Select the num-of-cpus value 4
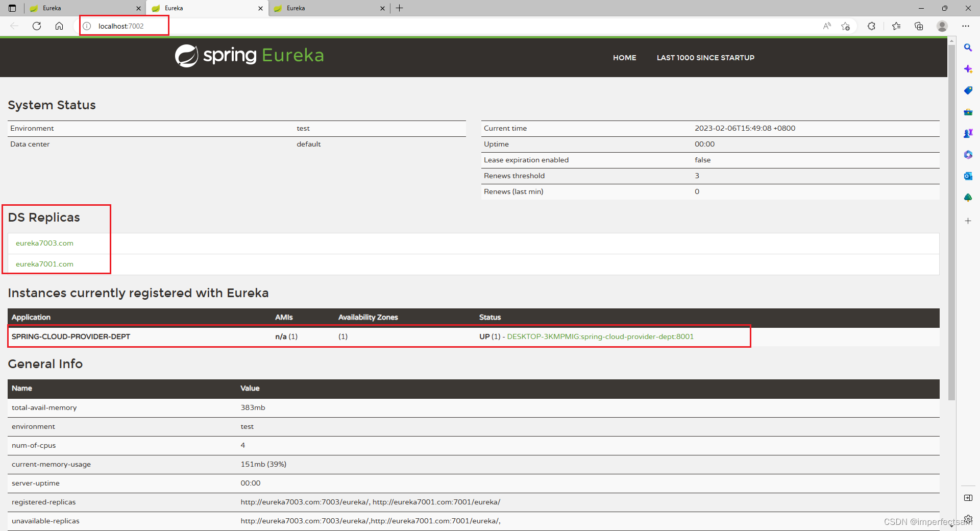The image size is (980, 531). point(243,445)
